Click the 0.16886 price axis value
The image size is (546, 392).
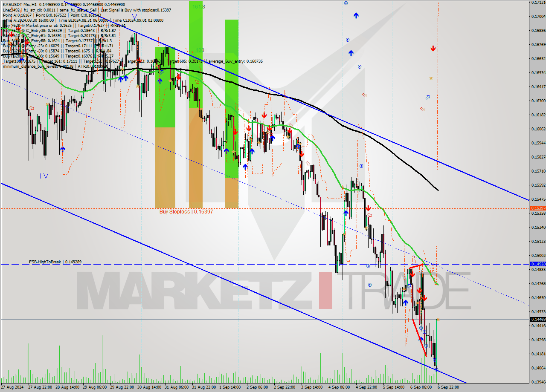[x=538, y=31]
